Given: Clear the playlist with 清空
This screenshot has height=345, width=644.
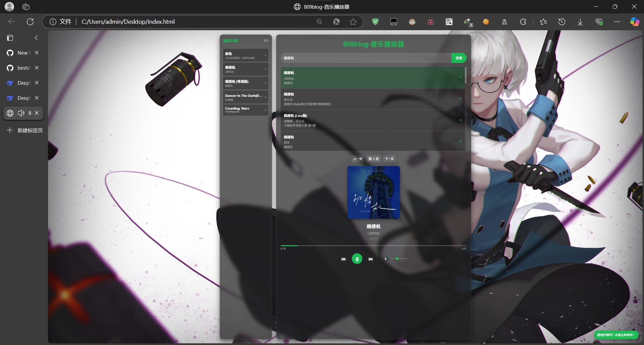Looking at the screenshot, I should (x=266, y=41).
